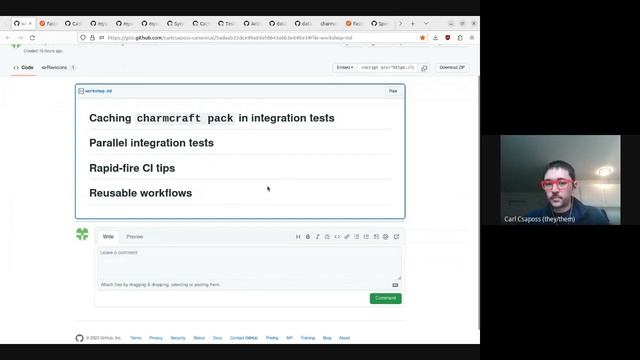Click the site tracking shield icon in address bar
The image size is (640, 360).
[83, 38]
